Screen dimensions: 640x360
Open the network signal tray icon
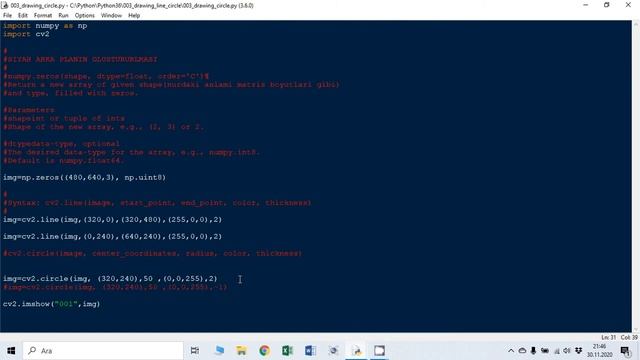[x=556, y=351]
